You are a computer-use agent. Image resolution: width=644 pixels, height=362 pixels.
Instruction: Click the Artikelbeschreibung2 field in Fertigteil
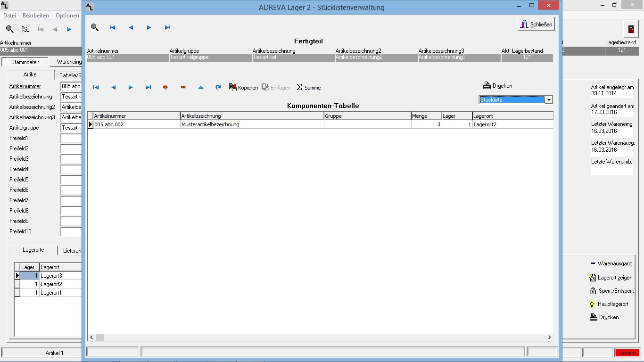(x=376, y=58)
